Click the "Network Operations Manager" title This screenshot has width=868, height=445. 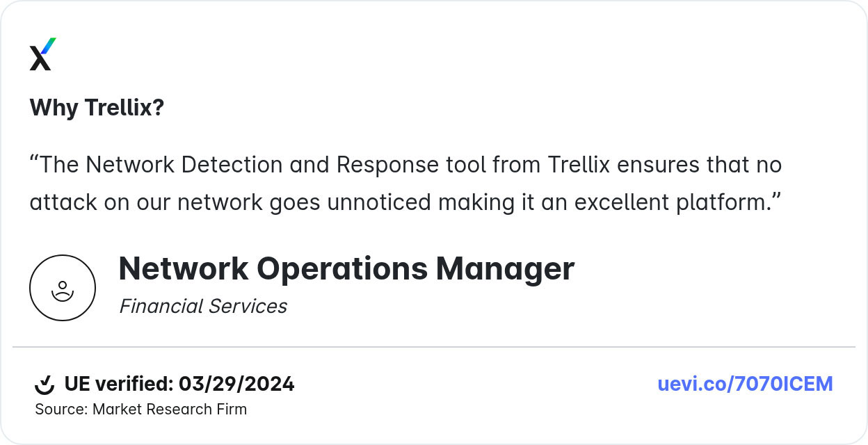click(346, 268)
